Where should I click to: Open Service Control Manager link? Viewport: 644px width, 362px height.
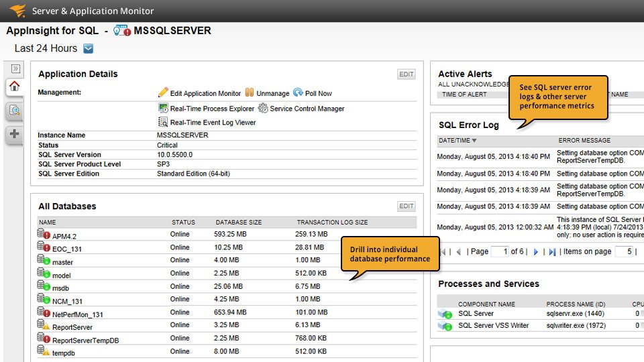307,109
